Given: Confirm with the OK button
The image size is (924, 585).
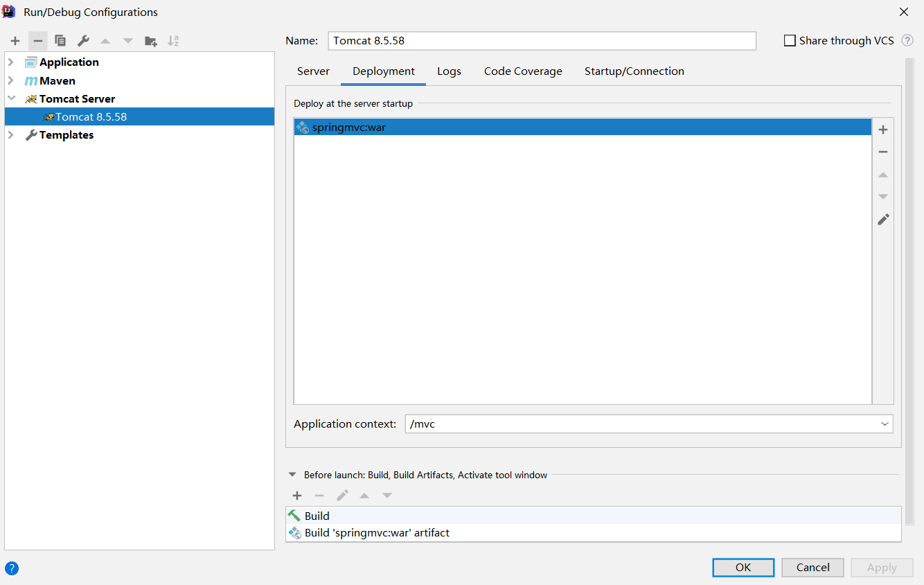Looking at the screenshot, I should point(743,568).
